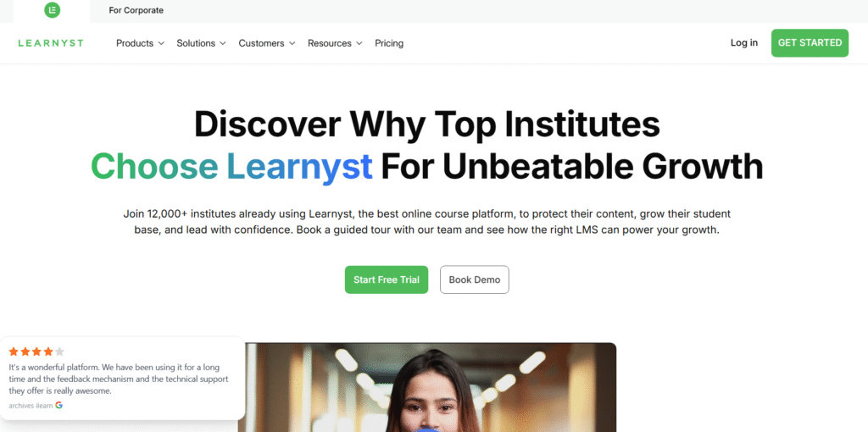Click the Book Demo button
The width and height of the screenshot is (868, 432).
coord(475,280)
